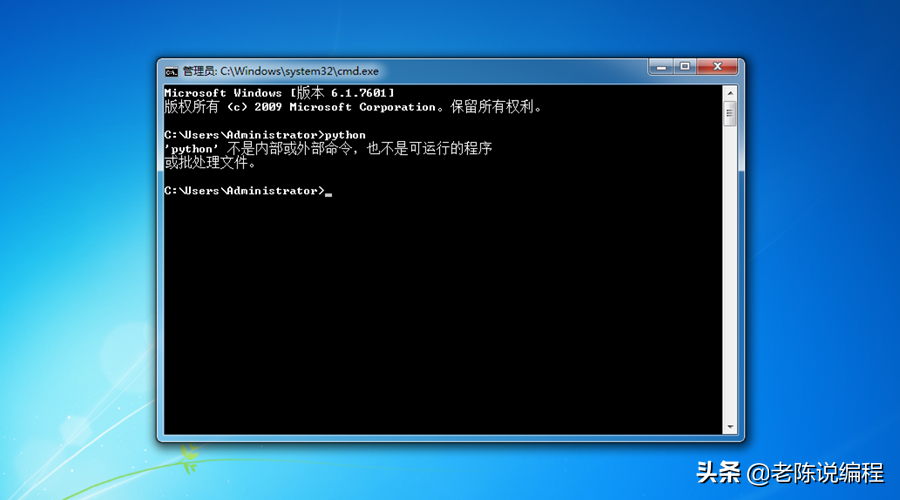Close the cmd.exe window
This screenshot has width=900, height=500.
coord(717,67)
